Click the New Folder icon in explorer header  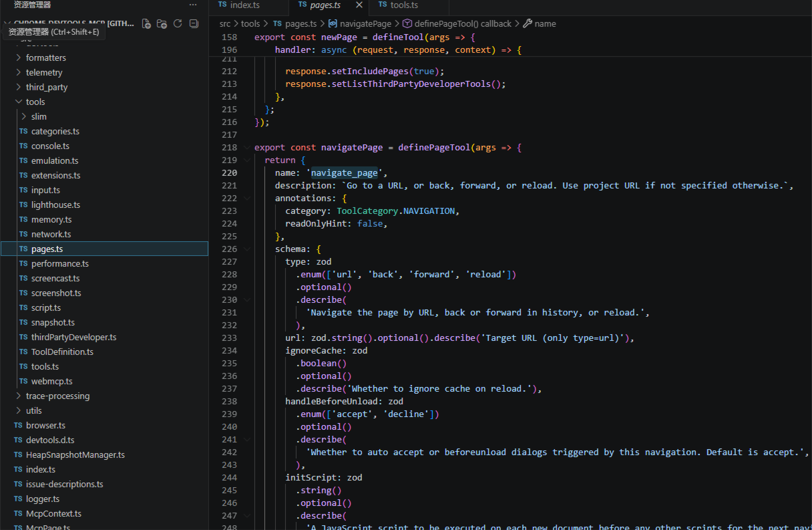162,24
